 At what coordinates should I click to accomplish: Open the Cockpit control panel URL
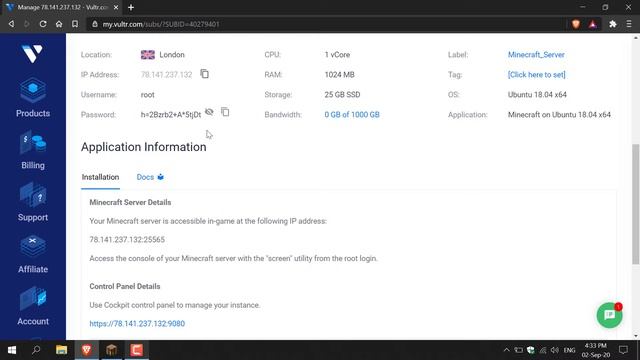tap(137, 324)
